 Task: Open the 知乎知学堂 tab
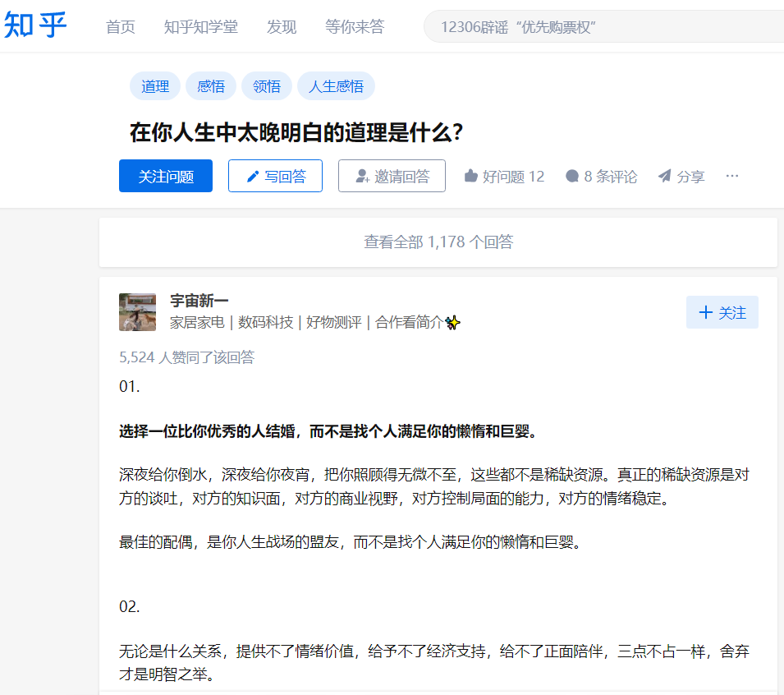[200, 26]
